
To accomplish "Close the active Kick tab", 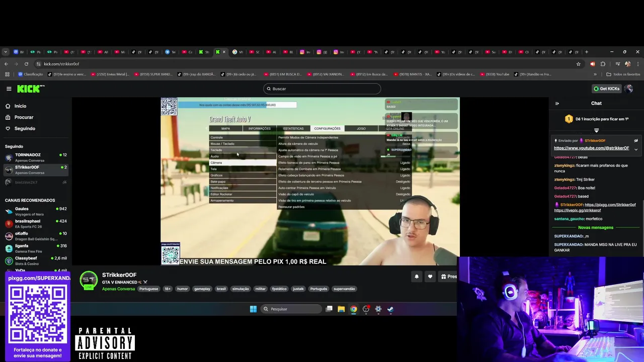I will pyautogui.click(x=224, y=52).
